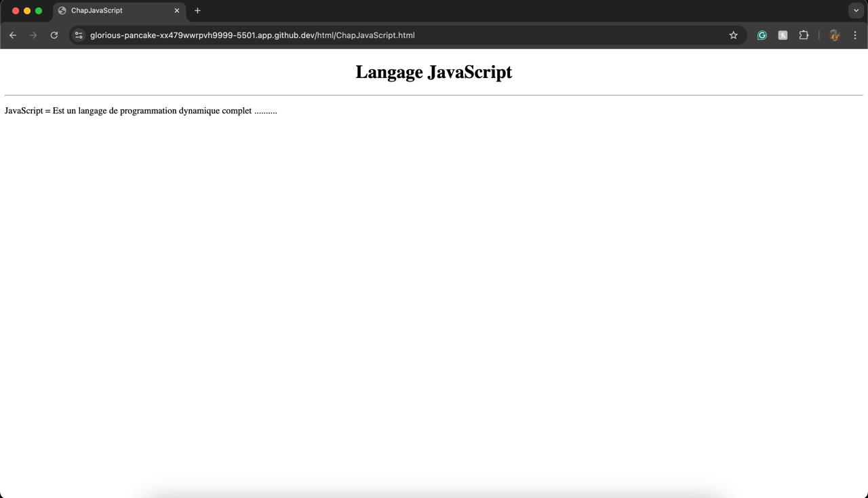Click the horizontal divider under heading

(x=433, y=95)
